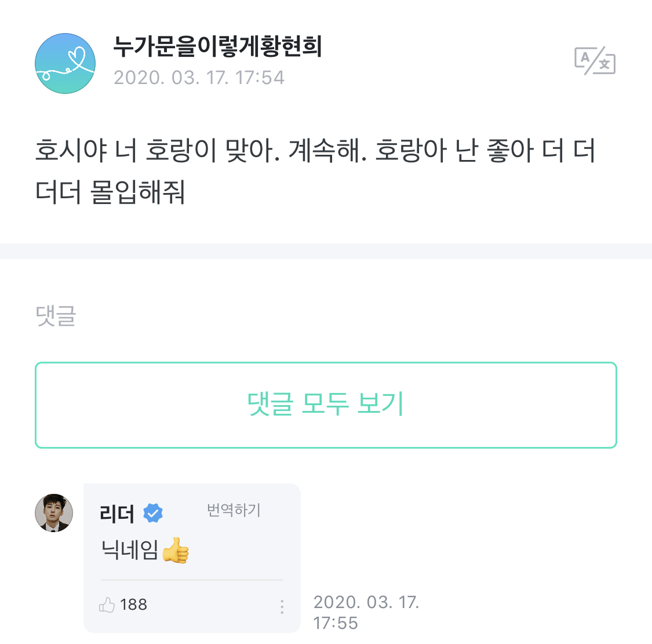Open the comment options via the vertical ellipsis
The image size is (652, 644).
click(282, 607)
